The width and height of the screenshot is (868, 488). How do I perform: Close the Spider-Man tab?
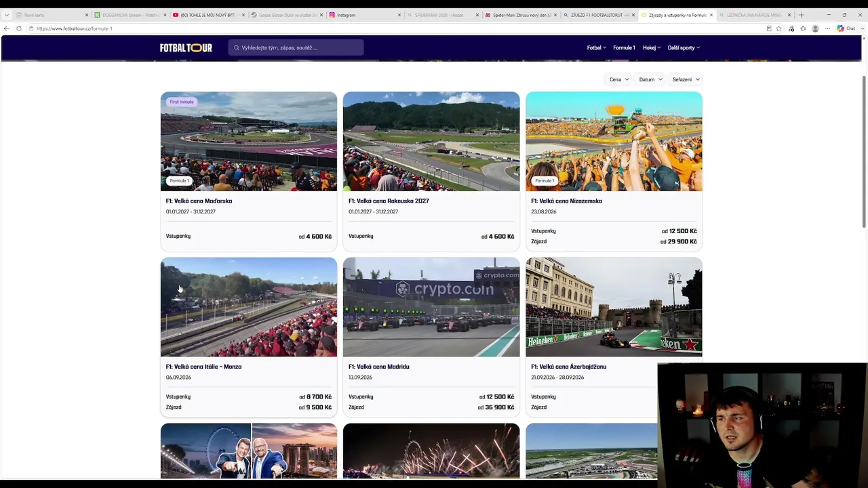[555, 15]
